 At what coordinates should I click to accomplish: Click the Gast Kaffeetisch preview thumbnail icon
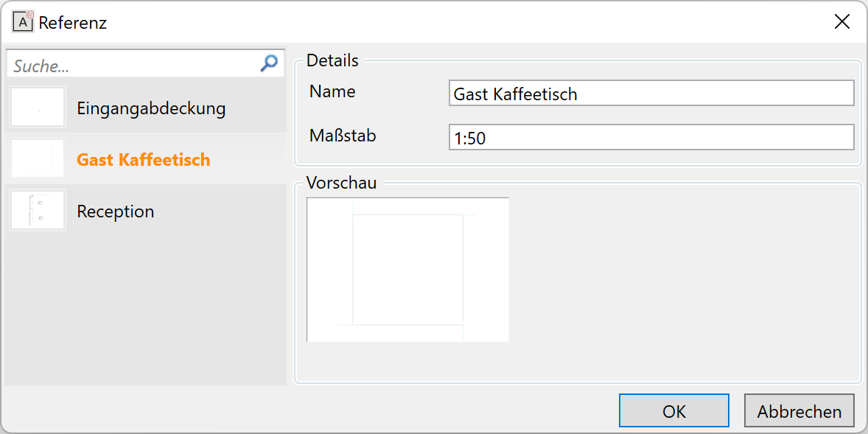coord(37,158)
